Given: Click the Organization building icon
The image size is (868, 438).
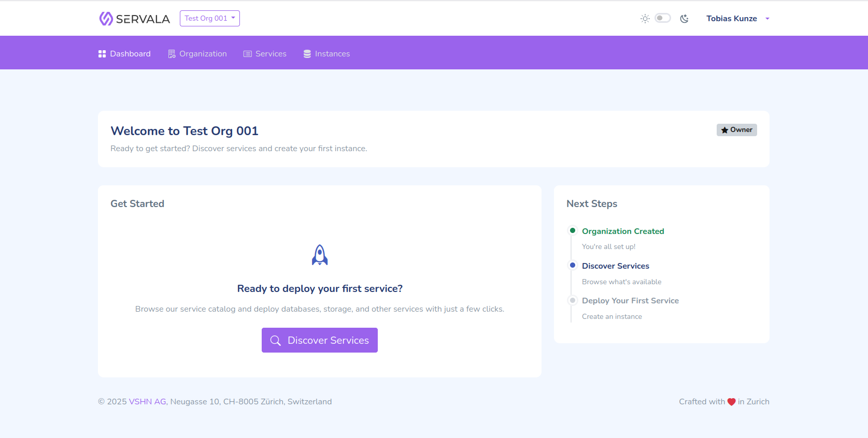Looking at the screenshot, I should click(172, 54).
